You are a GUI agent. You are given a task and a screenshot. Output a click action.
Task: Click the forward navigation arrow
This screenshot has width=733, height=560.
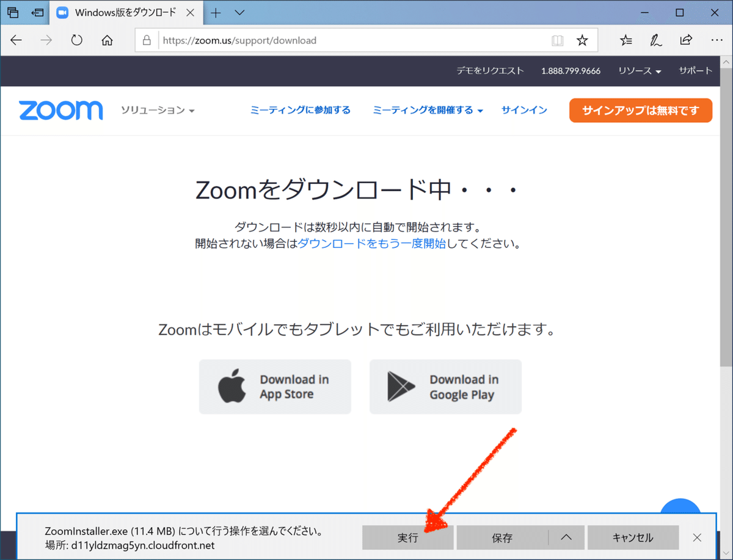tap(46, 40)
